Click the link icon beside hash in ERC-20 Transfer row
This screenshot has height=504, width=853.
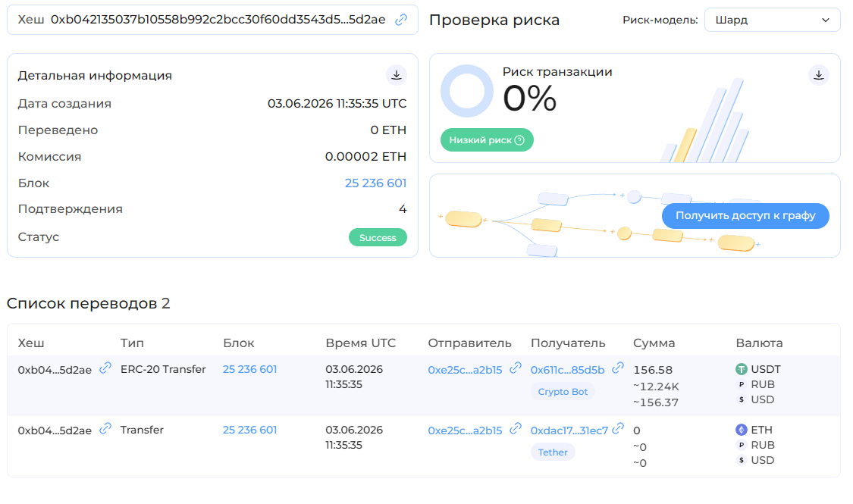105,368
